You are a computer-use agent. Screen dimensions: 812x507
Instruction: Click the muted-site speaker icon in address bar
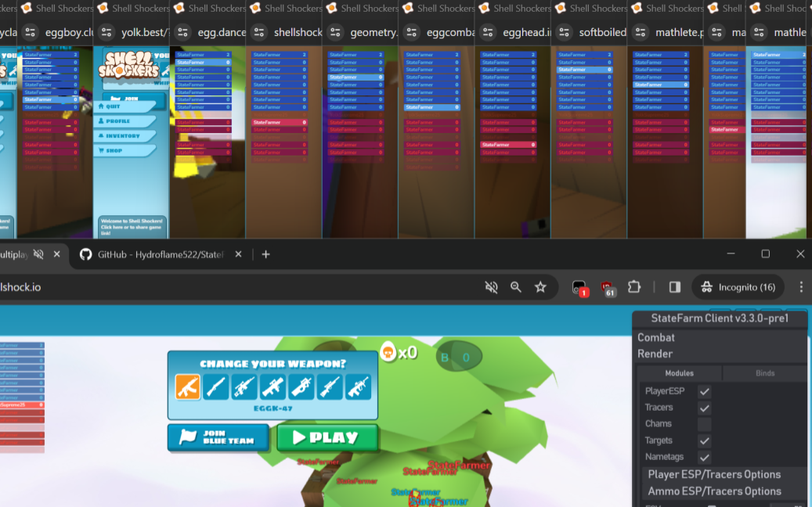coord(491,287)
